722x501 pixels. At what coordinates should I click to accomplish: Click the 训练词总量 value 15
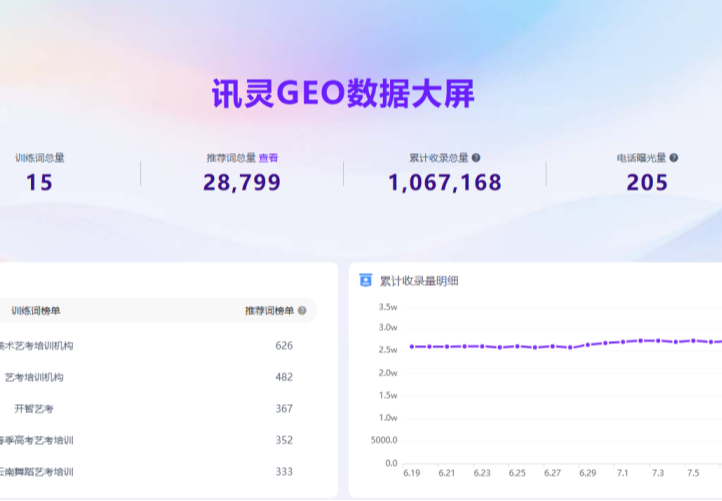click(x=39, y=182)
